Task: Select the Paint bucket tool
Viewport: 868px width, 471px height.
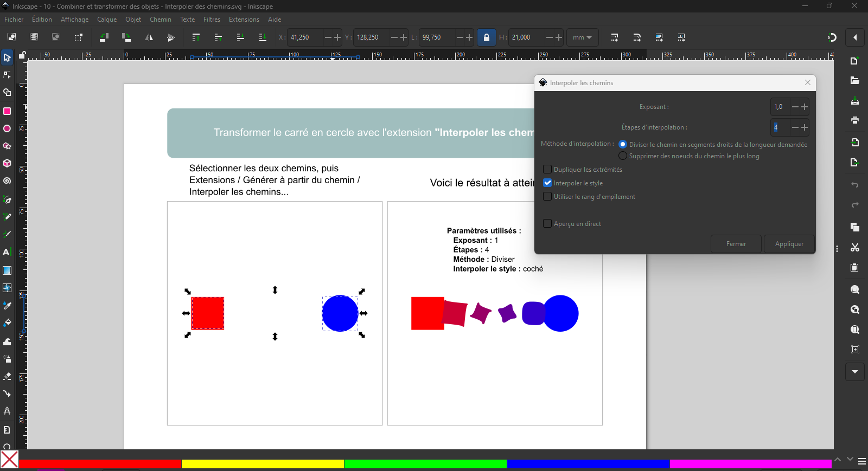Action: 7,323
